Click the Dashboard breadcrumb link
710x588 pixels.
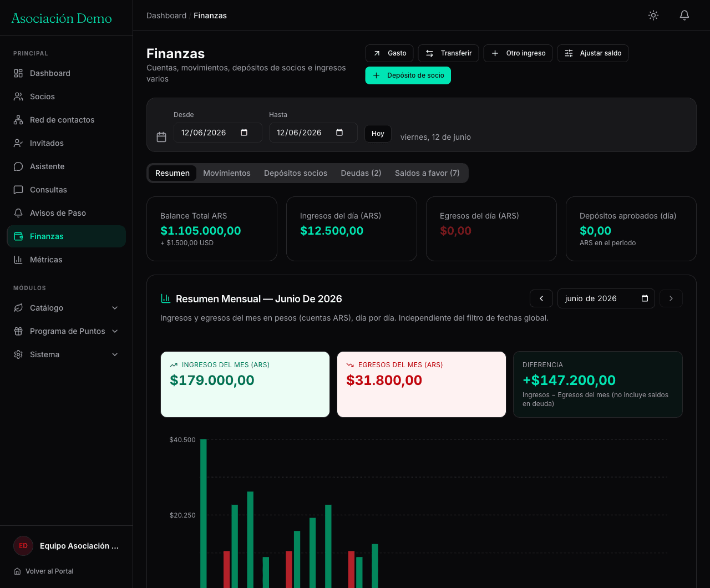(166, 16)
